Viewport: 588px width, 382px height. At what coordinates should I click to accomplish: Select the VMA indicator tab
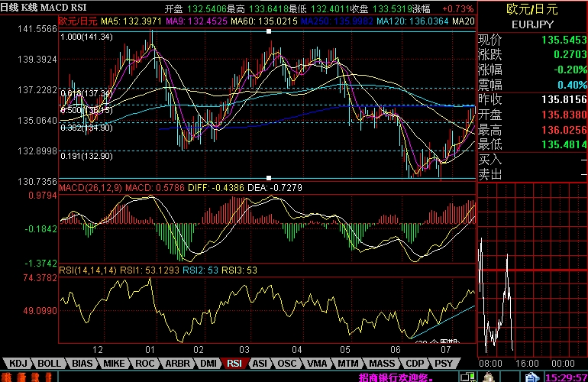click(317, 363)
